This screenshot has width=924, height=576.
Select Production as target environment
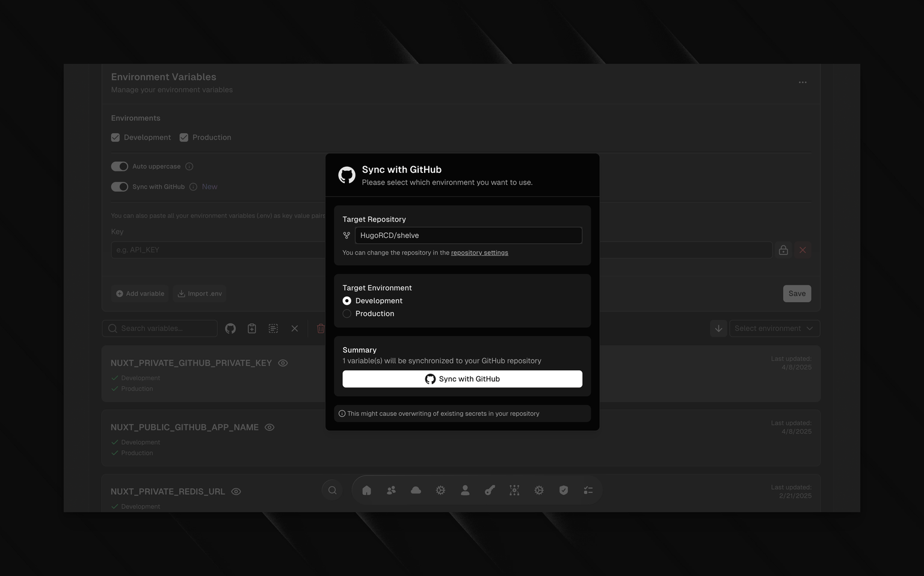pos(347,314)
